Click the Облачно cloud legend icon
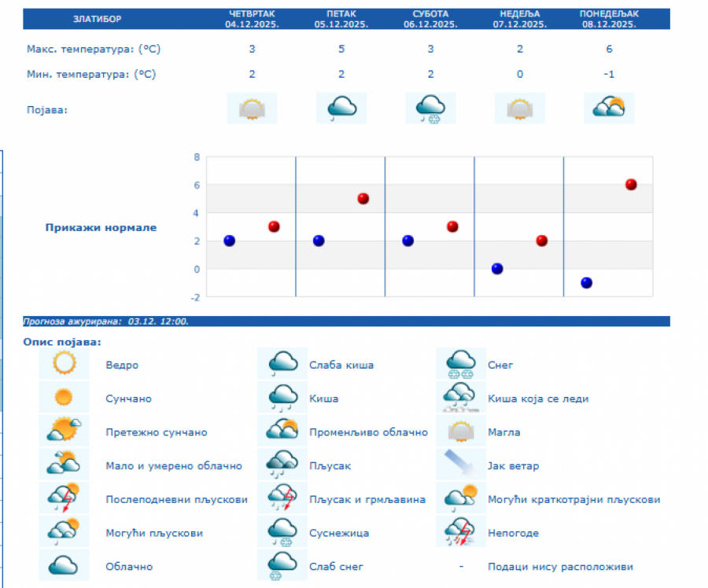This screenshot has height=588, width=708. coord(64,566)
